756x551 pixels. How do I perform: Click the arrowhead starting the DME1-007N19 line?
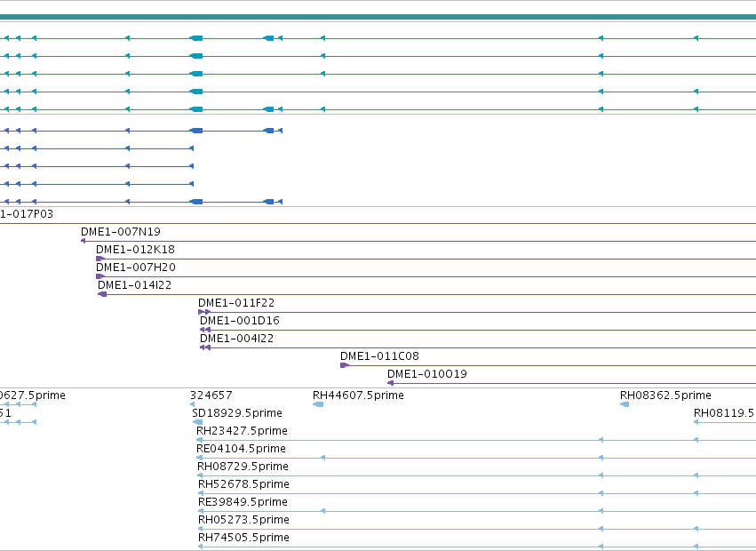point(83,241)
